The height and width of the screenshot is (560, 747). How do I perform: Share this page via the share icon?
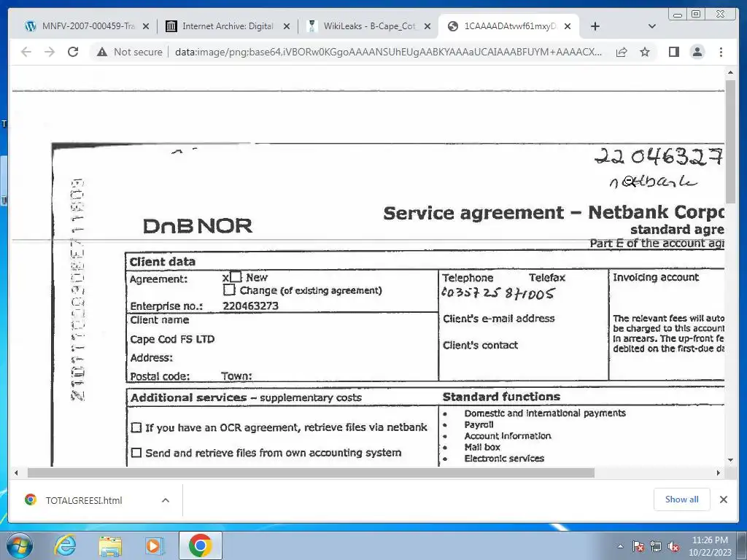click(x=622, y=52)
